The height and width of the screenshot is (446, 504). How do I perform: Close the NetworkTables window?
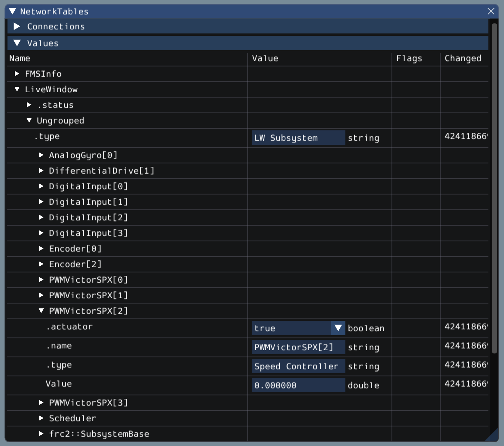(491, 12)
